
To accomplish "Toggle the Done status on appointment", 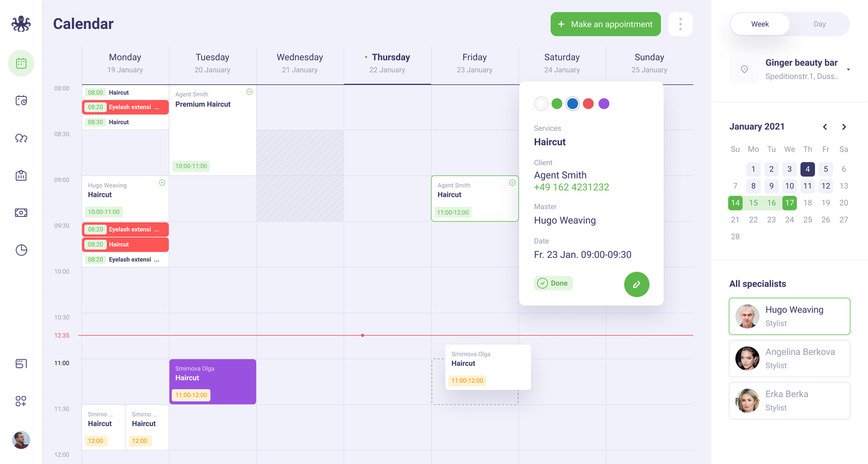I will 553,283.
